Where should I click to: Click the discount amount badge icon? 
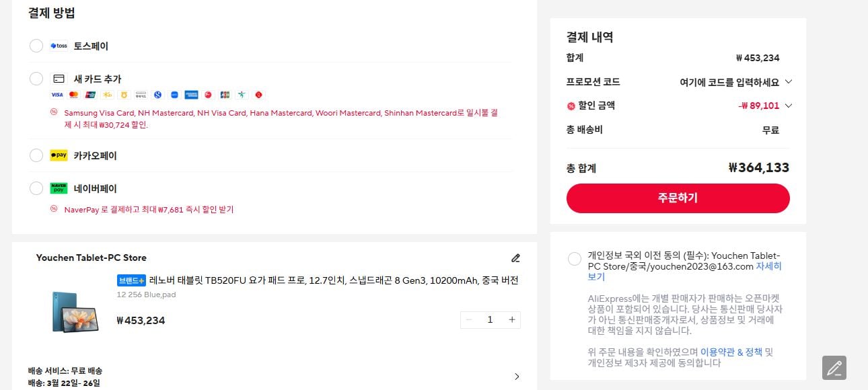click(x=571, y=106)
